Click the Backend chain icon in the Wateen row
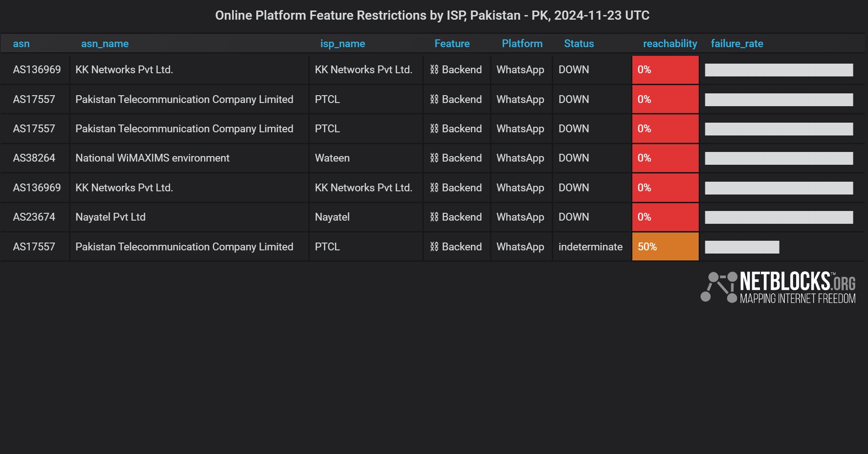This screenshot has height=454, width=868. click(434, 158)
